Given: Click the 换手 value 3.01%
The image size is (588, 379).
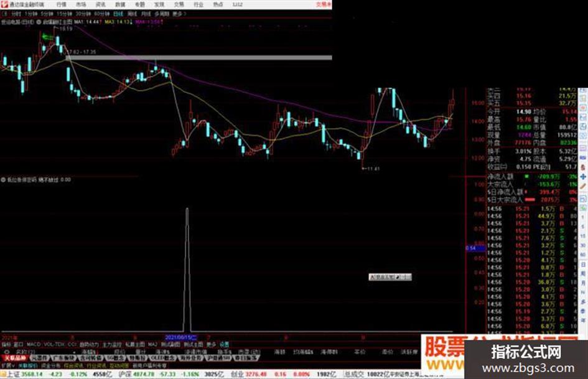Looking at the screenshot, I should [523, 151].
